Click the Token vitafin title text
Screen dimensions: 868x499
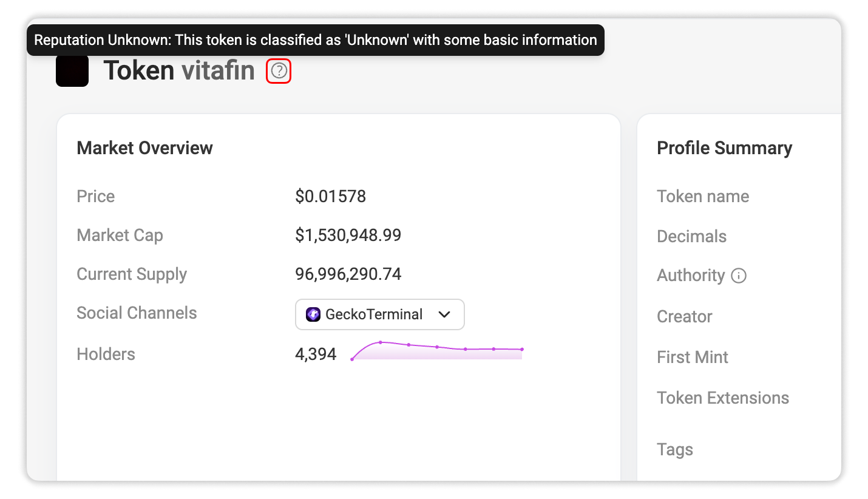click(178, 71)
